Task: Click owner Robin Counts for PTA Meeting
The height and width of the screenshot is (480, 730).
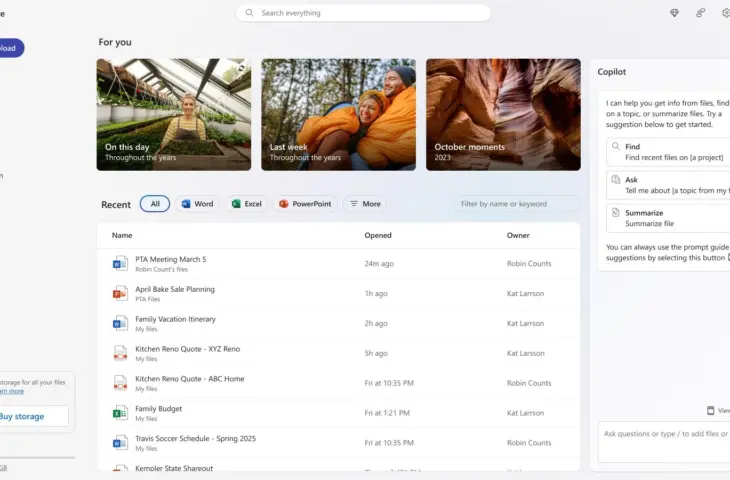Action: point(529,264)
